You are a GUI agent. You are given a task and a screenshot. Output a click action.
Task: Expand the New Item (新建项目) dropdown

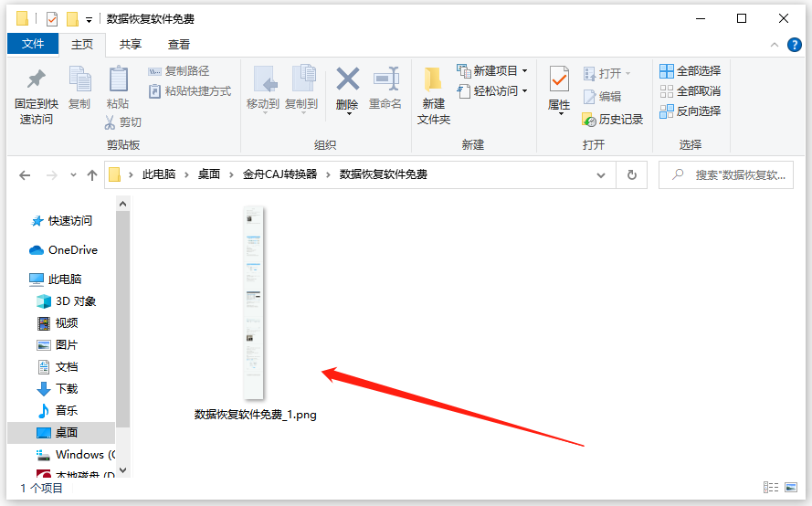524,71
